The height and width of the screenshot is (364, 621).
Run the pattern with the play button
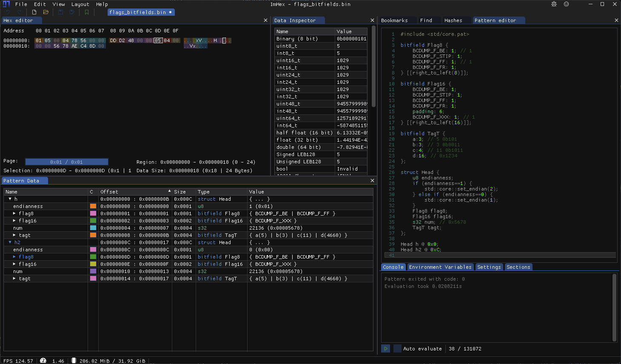385,348
